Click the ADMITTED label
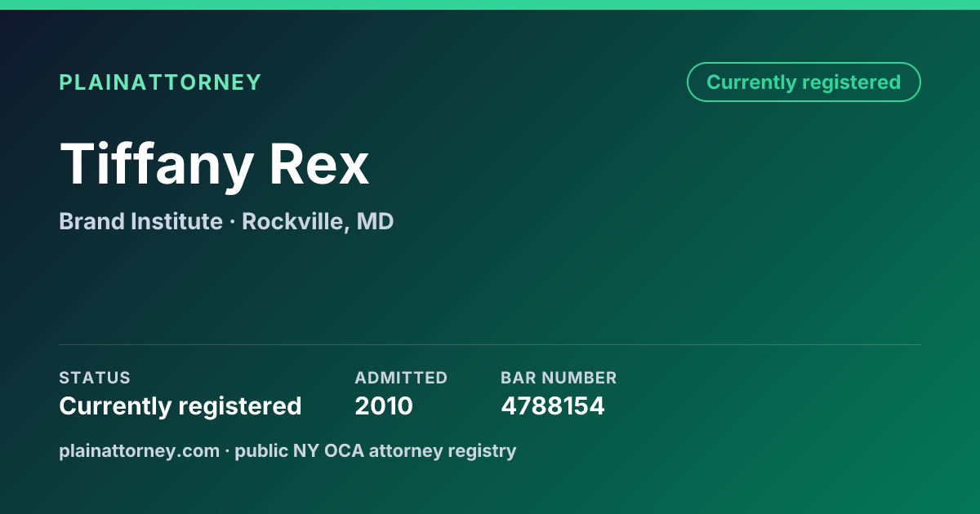 [x=401, y=378]
